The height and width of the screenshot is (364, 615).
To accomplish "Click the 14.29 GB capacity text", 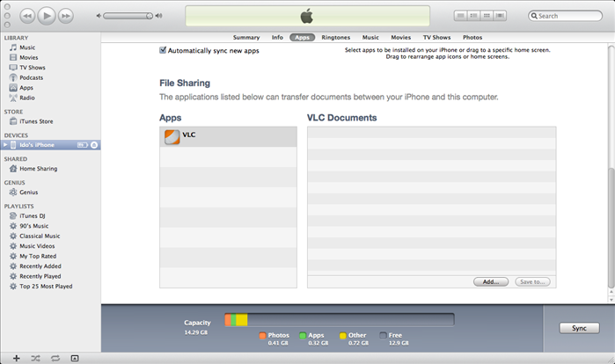I will (195, 332).
